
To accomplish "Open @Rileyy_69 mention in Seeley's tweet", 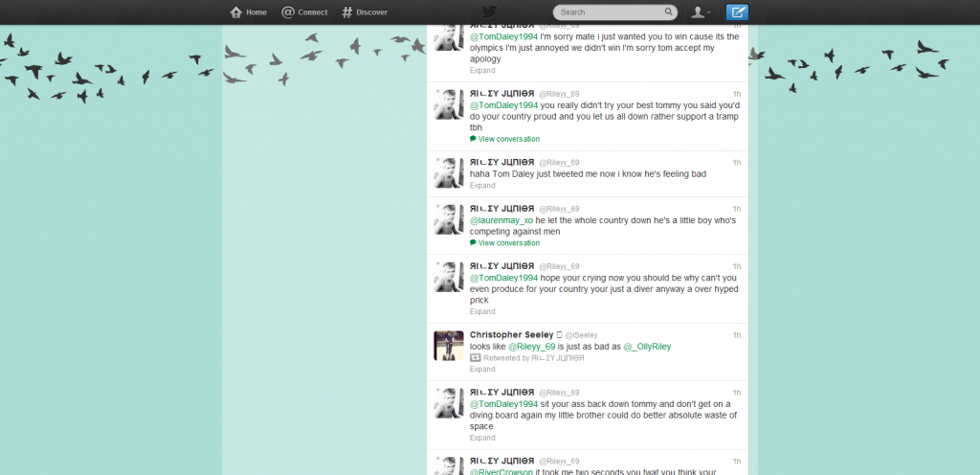I will (x=532, y=347).
